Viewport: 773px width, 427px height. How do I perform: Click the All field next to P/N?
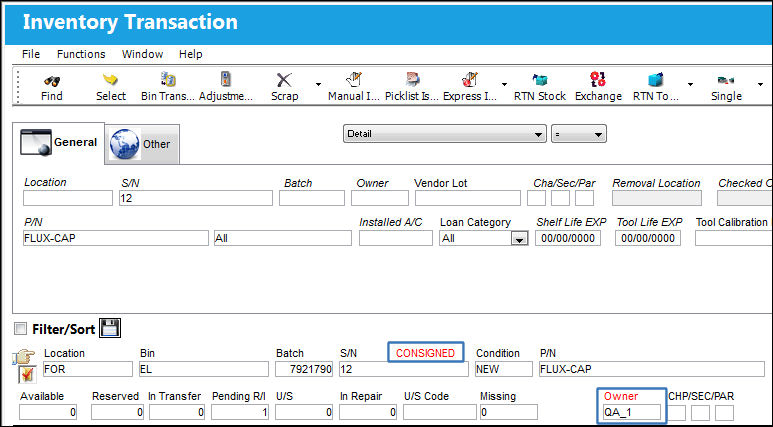[x=282, y=238]
